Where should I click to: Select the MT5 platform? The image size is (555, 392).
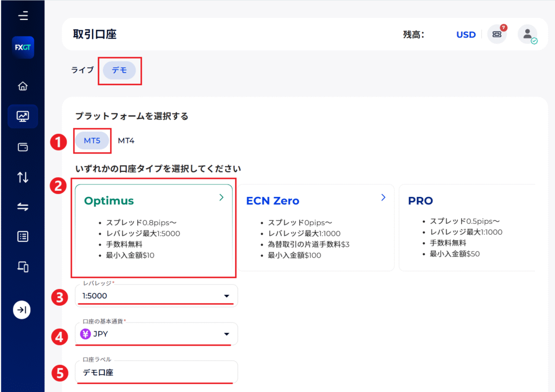click(x=92, y=140)
